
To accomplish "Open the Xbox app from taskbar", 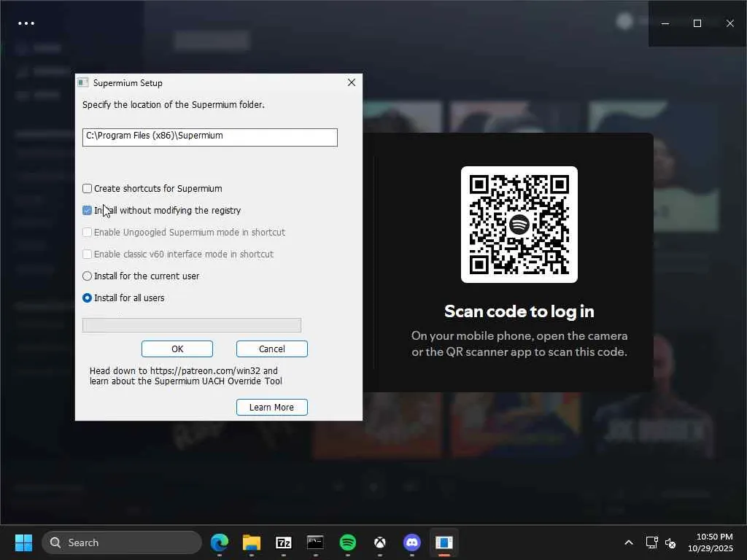I will [x=379, y=542].
